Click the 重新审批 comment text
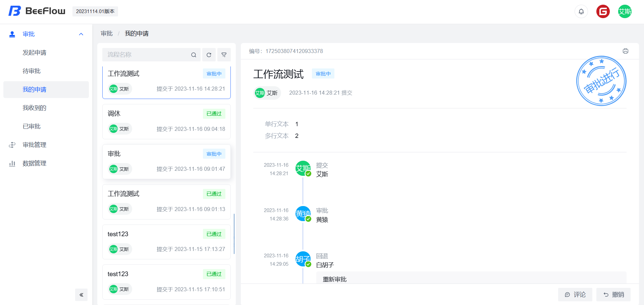Viewport: 644px width, 305px height. [x=335, y=279]
